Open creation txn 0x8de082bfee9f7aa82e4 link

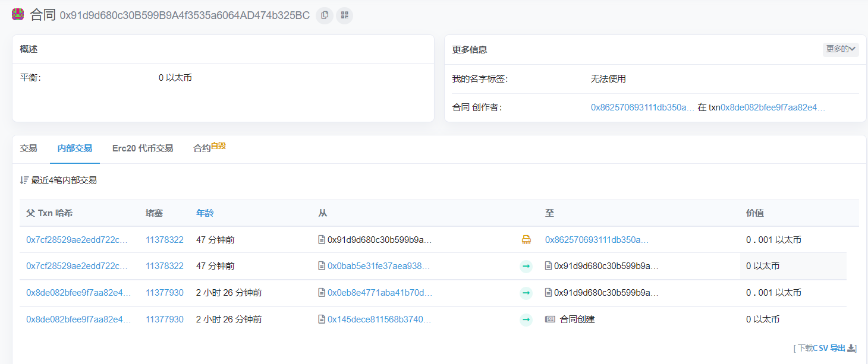click(773, 107)
